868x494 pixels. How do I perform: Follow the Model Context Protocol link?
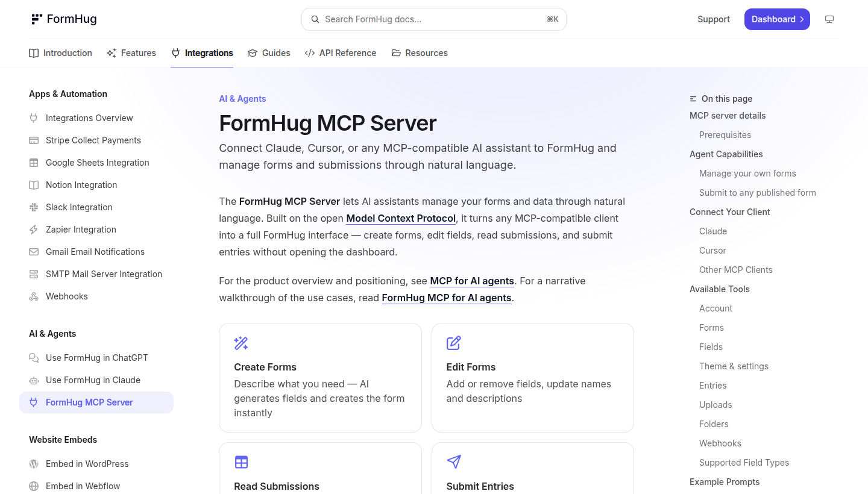(401, 218)
